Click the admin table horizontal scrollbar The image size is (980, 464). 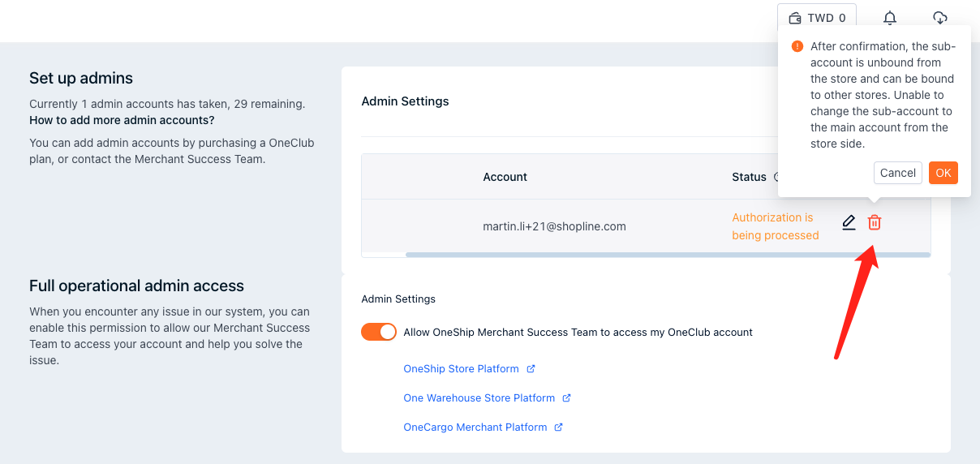667,255
